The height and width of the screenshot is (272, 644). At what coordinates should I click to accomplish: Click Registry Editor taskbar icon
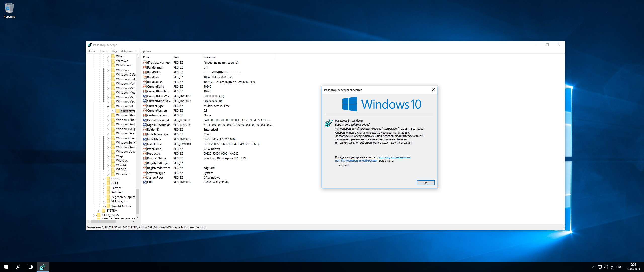43,267
